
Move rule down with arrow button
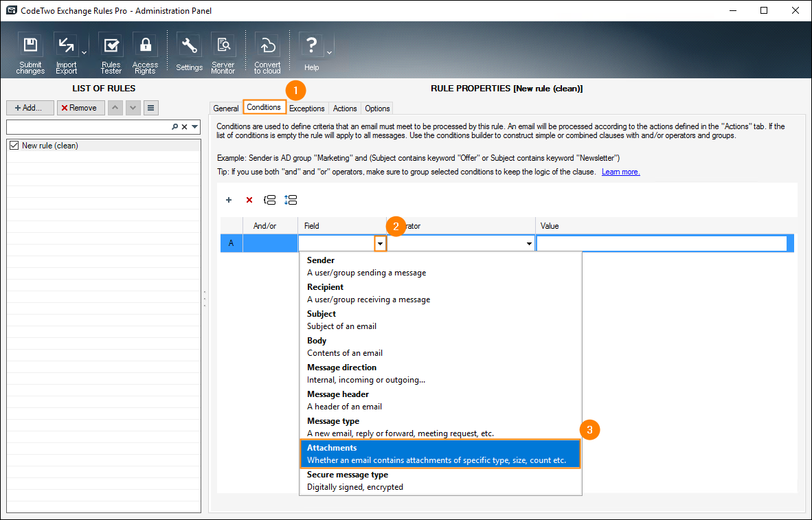(x=133, y=108)
